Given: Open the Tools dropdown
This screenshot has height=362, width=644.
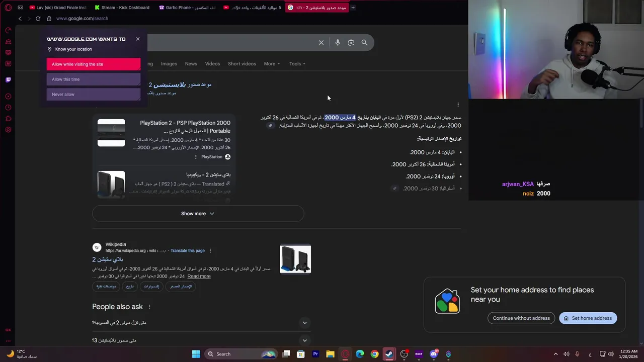Looking at the screenshot, I should pyautogui.click(x=297, y=64).
